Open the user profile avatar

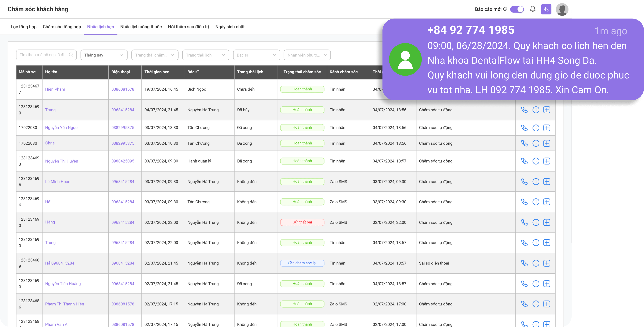click(562, 9)
